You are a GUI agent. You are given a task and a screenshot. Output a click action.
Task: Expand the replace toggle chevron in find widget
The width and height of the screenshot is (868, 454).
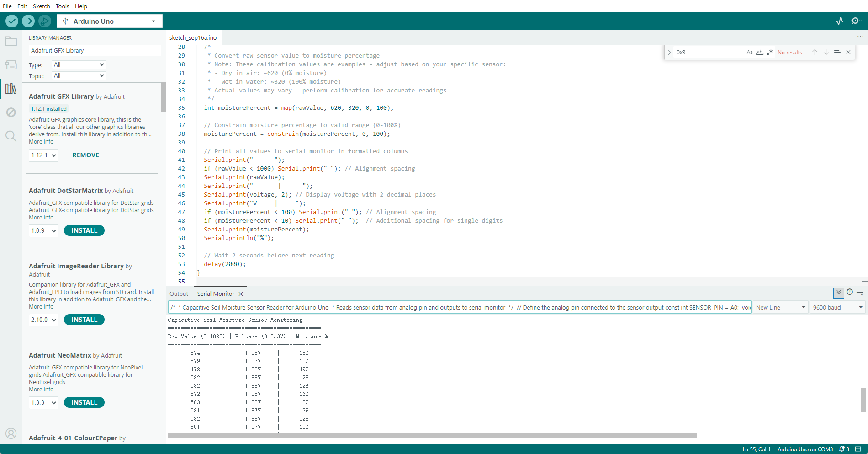tap(669, 53)
